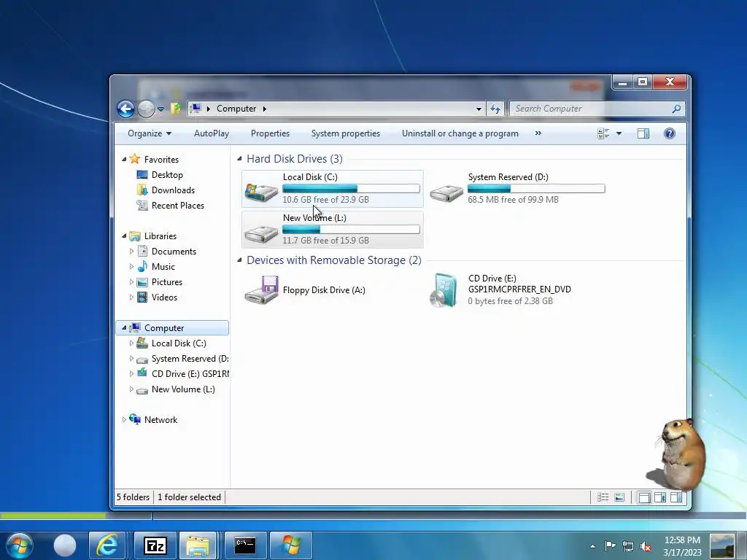Image resolution: width=747 pixels, height=560 pixels.
Task: Select Network in navigation pane
Action: tap(160, 420)
